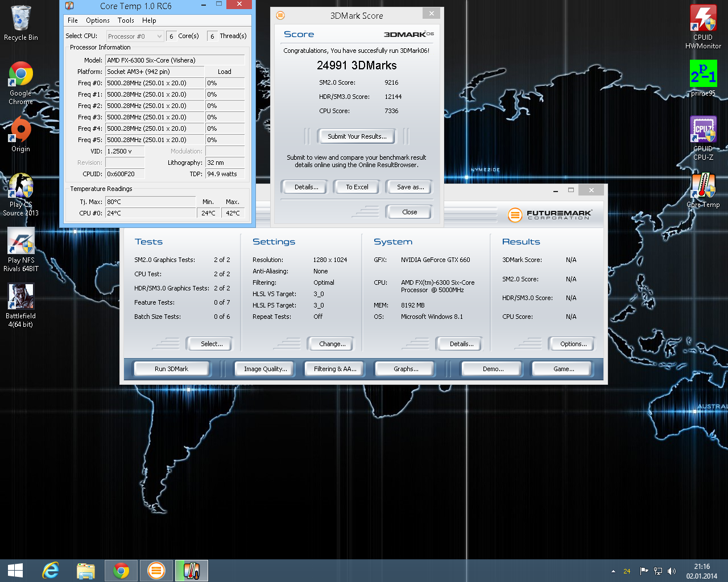Open the taskbar clock and date
This screenshot has height=582, width=728.
(x=702, y=571)
